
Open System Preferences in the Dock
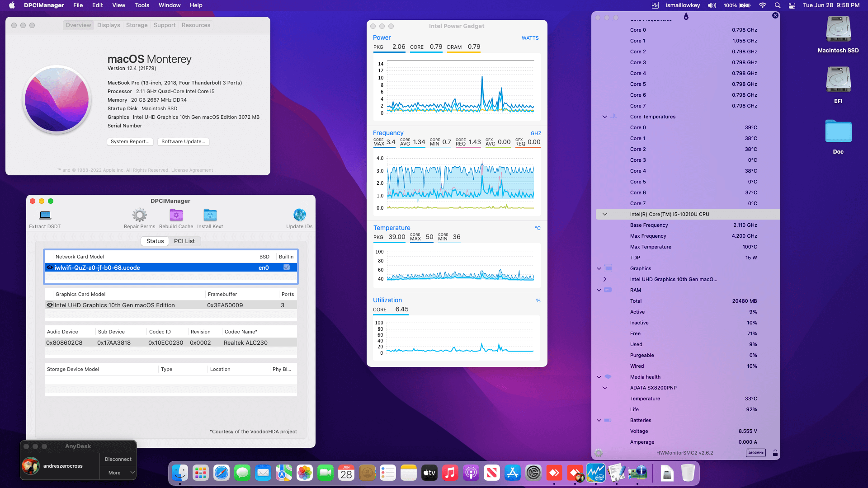coord(533,473)
